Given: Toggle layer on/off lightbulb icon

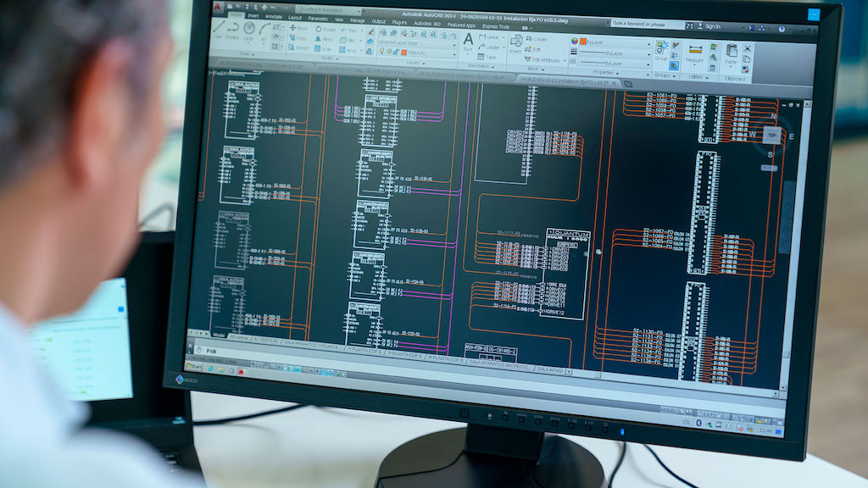Looking at the screenshot, I should coord(382,51).
